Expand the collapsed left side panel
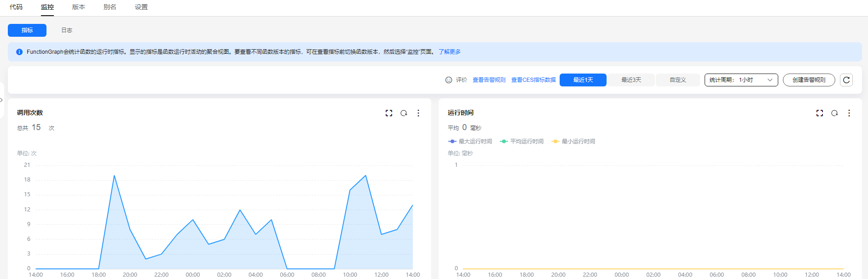This screenshot has height=279, width=868. [2, 100]
